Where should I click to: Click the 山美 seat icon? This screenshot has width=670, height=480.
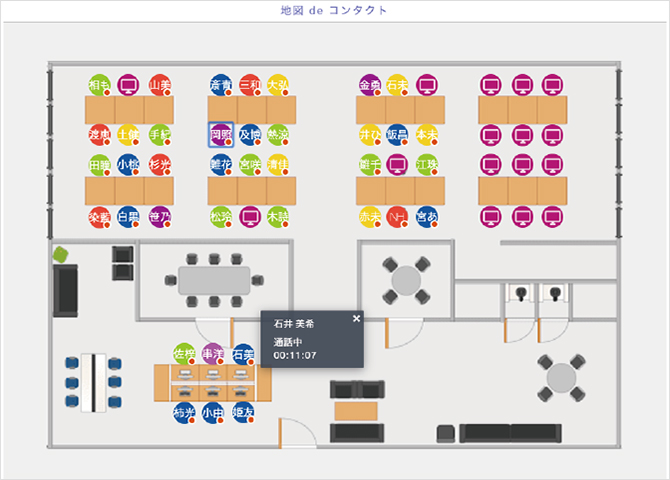(x=160, y=85)
